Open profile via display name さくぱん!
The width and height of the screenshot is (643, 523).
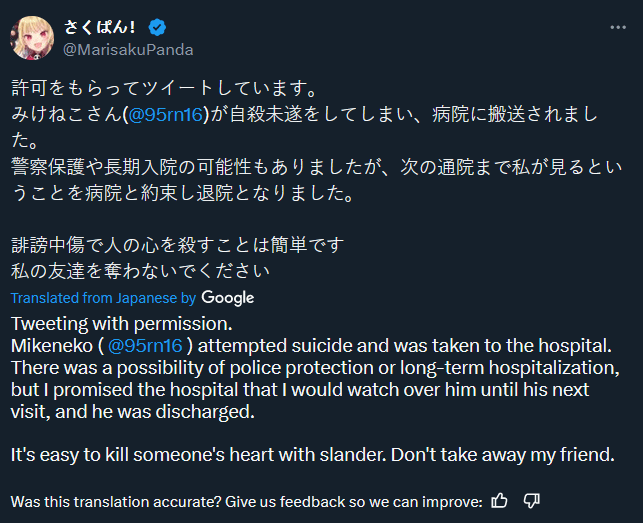100,27
